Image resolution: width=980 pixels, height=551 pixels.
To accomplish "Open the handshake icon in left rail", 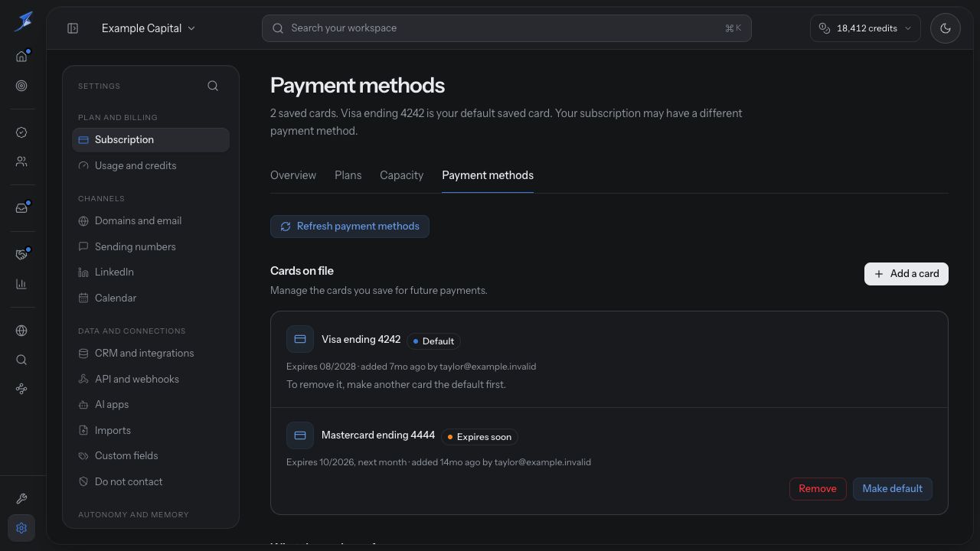I will coord(21,255).
